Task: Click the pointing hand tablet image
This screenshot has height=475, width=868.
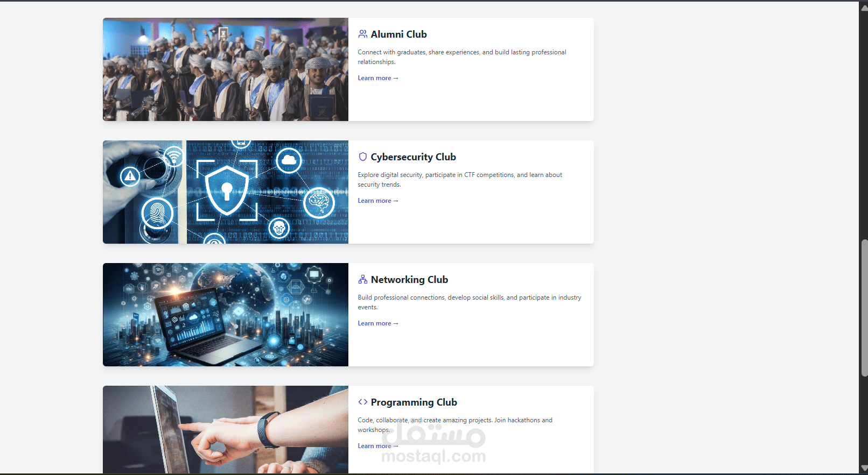Action: coord(226,430)
